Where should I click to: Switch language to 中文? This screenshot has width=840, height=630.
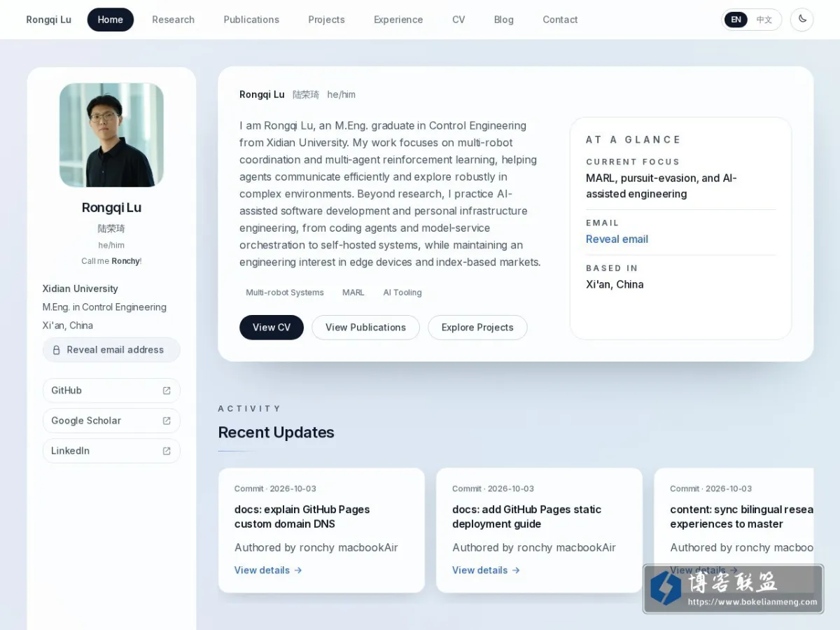pos(764,20)
